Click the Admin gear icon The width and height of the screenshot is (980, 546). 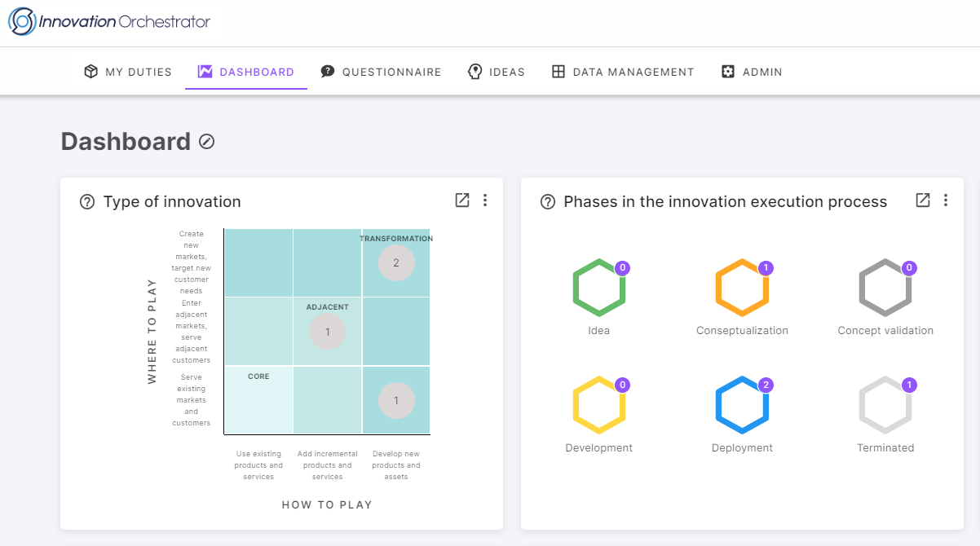point(728,72)
